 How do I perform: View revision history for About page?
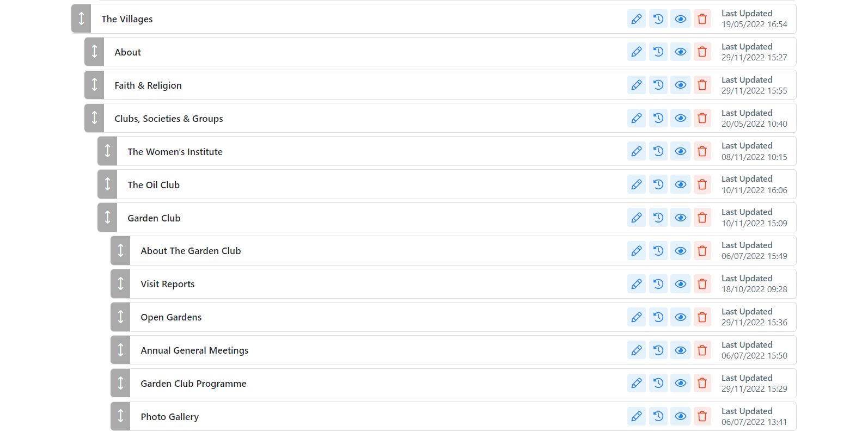coord(658,52)
